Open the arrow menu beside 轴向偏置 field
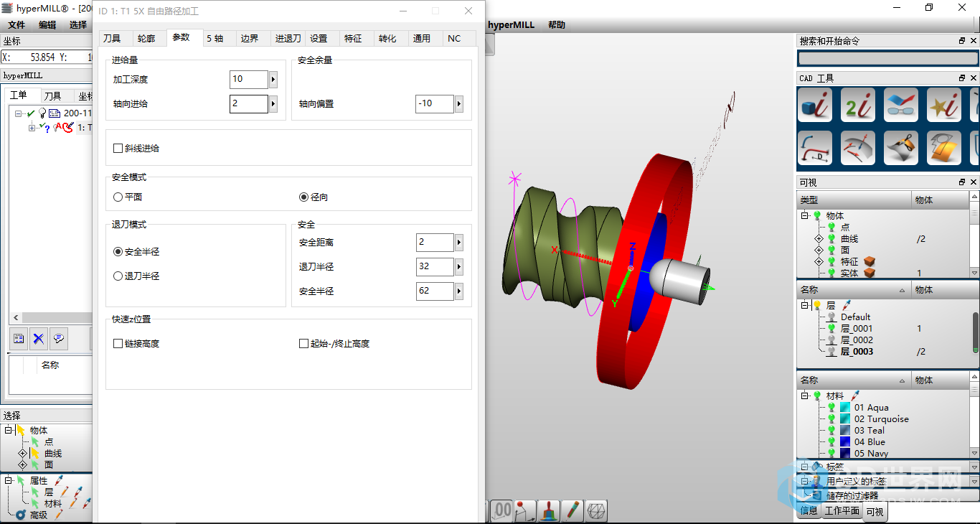 (458, 104)
